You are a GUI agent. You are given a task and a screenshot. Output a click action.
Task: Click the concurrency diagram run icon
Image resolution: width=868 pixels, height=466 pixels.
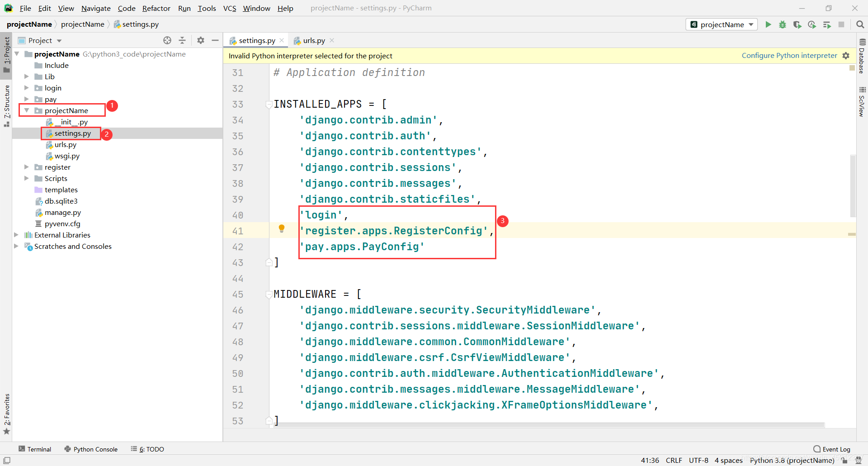[827, 24]
